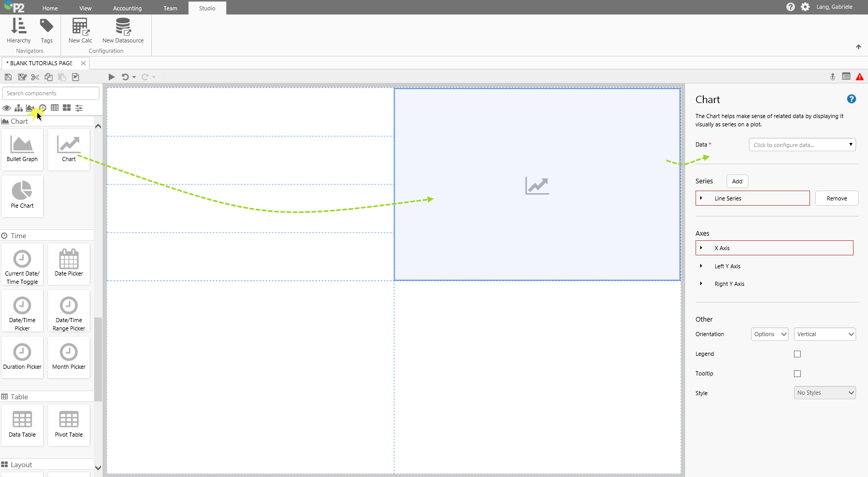Enable the Tooltip checkbox
The width and height of the screenshot is (868, 477).
coord(798,374)
